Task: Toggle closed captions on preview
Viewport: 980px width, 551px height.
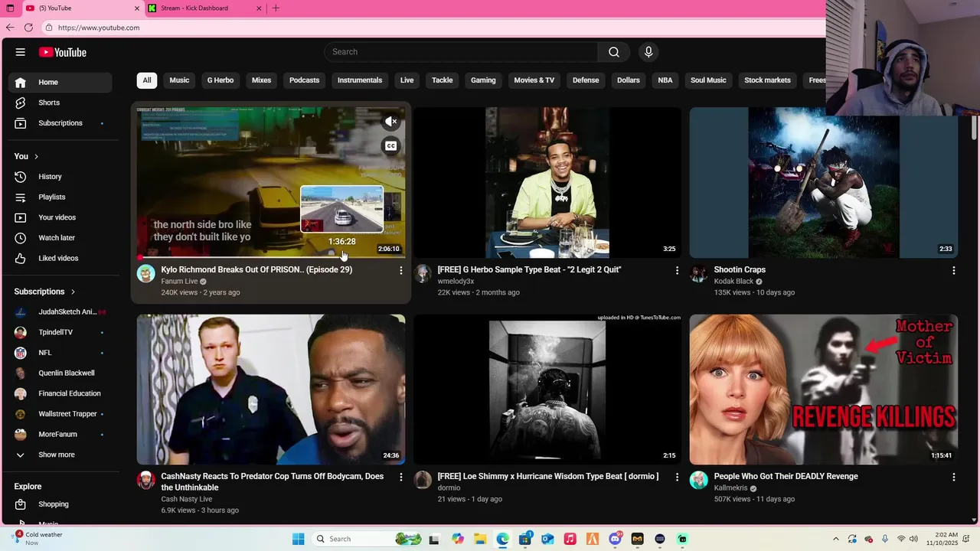Action: pos(391,145)
